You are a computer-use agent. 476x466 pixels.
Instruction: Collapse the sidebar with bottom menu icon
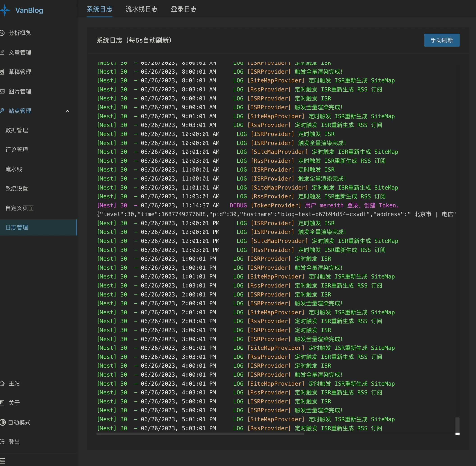point(3,461)
